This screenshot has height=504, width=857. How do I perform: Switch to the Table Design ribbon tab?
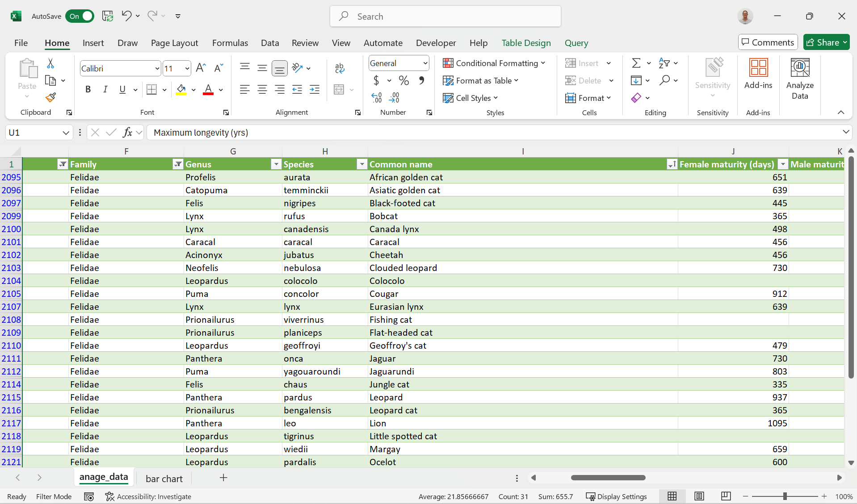point(526,43)
